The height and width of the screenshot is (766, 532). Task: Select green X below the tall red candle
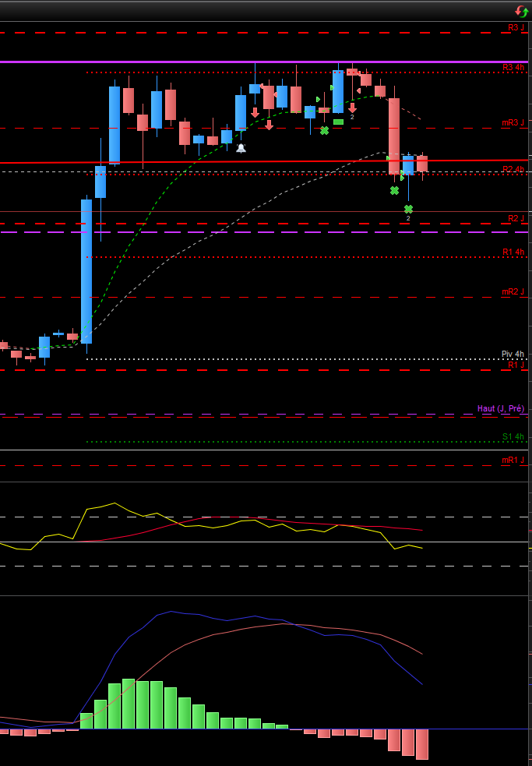coord(395,190)
